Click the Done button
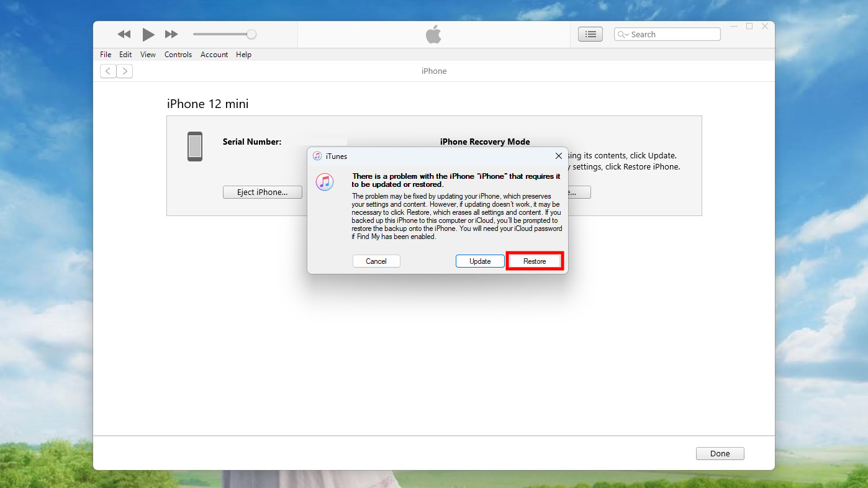The height and width of the screenshot is (488, 868). click(x=720, y=453)
